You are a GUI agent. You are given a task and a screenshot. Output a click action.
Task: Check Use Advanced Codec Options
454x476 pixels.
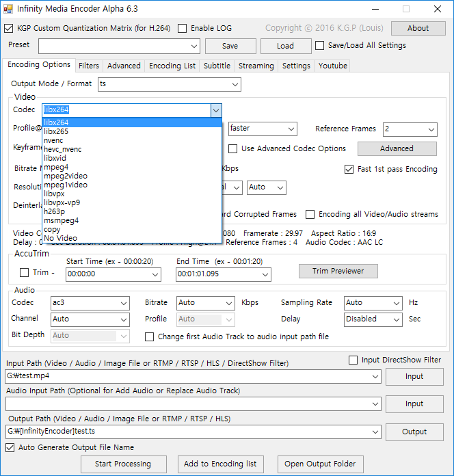(233, 148)
